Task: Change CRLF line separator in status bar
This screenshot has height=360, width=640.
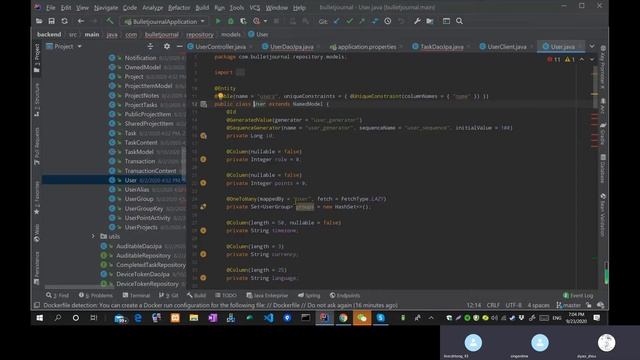Action: (x=493, y=305)
